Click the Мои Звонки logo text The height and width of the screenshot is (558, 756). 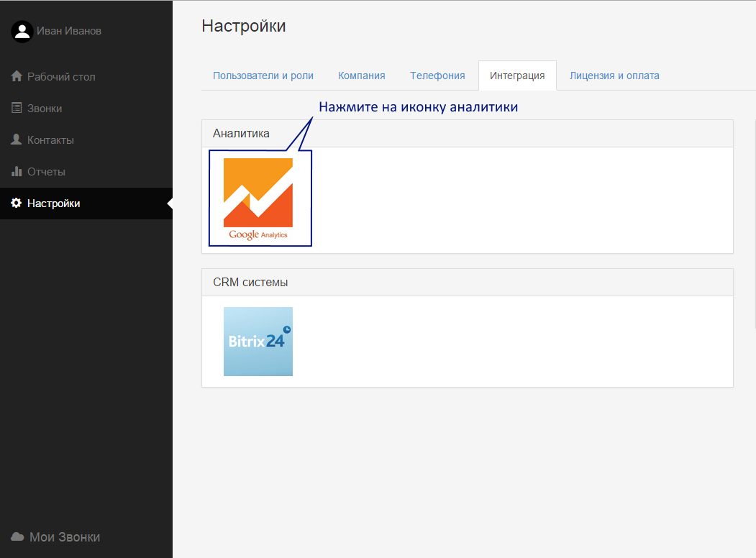tap(65, 537)
